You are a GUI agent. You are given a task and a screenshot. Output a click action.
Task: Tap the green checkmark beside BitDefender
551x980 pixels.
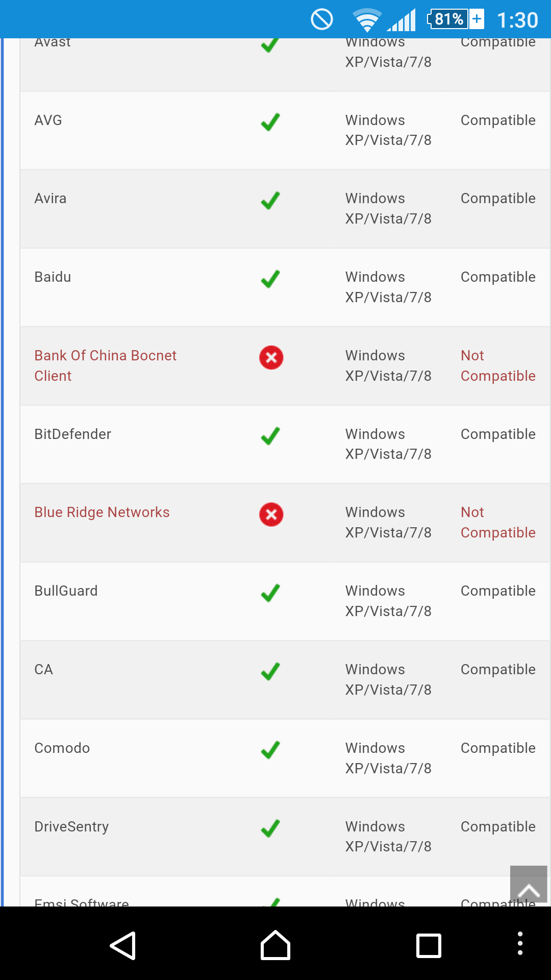[x=270, y=436]
